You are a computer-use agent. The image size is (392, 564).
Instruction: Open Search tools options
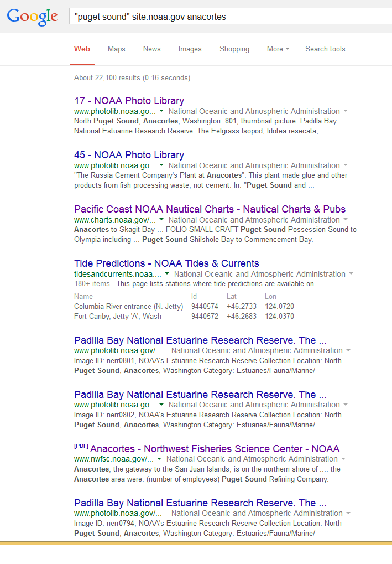[x=325, y=49]
